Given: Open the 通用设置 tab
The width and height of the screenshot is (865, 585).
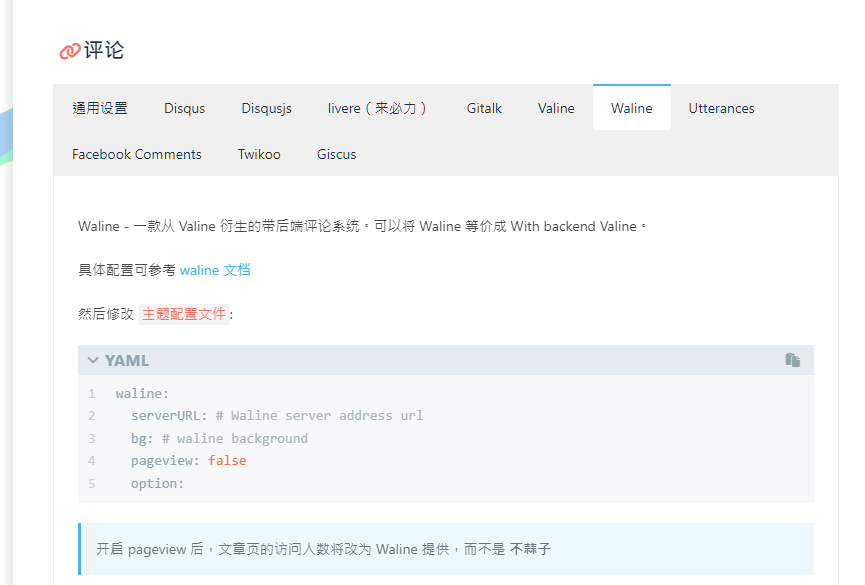Looking at the screenshot, I should tap(100, 108).
